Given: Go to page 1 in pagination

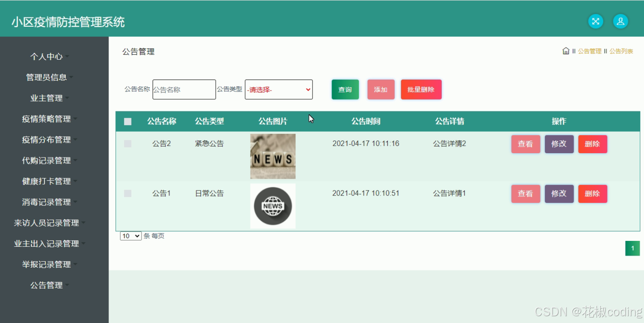Looking at the screenshot, I should point(632,248).
